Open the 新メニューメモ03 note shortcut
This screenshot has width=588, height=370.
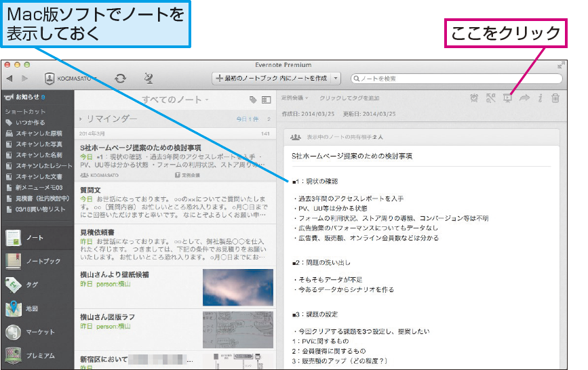(x=34, y=188)
